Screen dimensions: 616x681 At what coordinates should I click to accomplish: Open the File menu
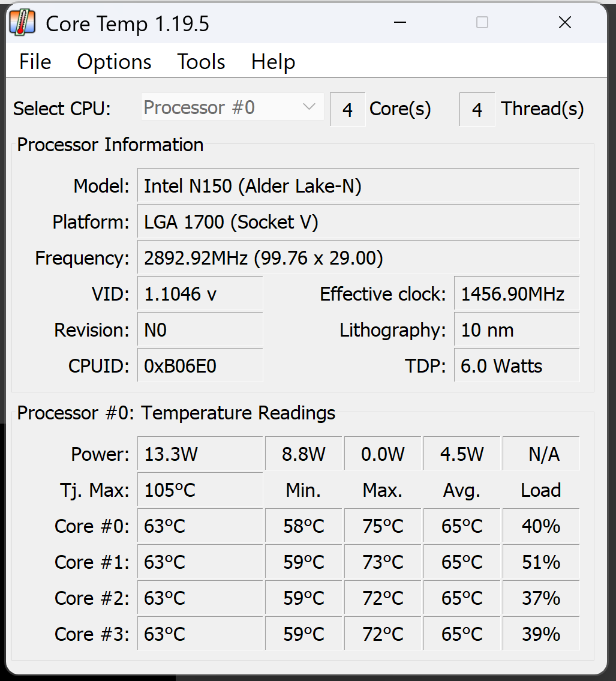click(35, 62)
